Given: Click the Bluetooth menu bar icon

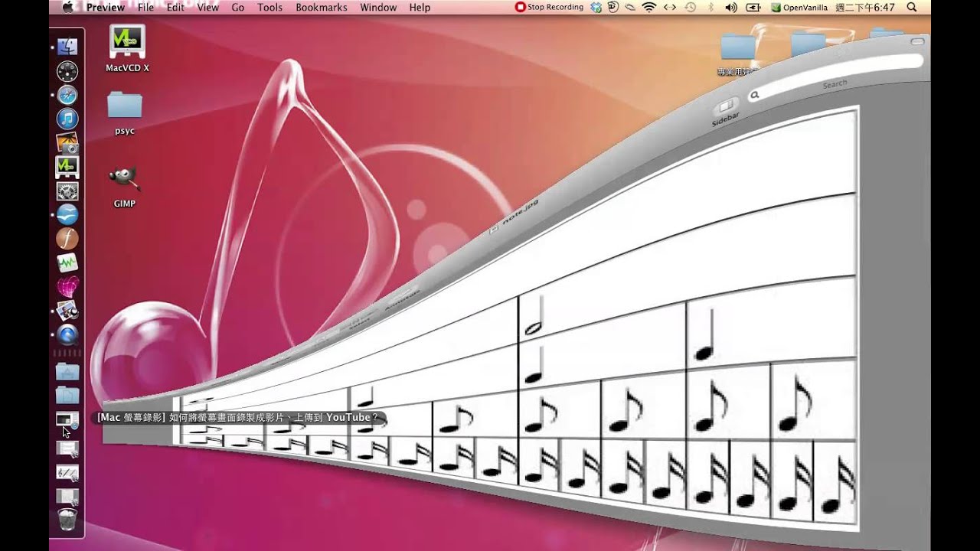Looking at the screenshot, I should pos(710,7).
